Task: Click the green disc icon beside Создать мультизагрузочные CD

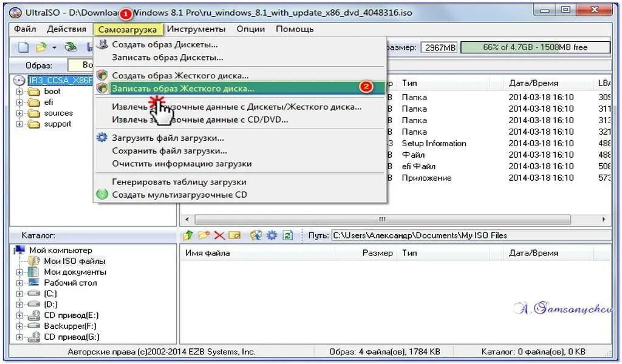Action: [102, 195]
